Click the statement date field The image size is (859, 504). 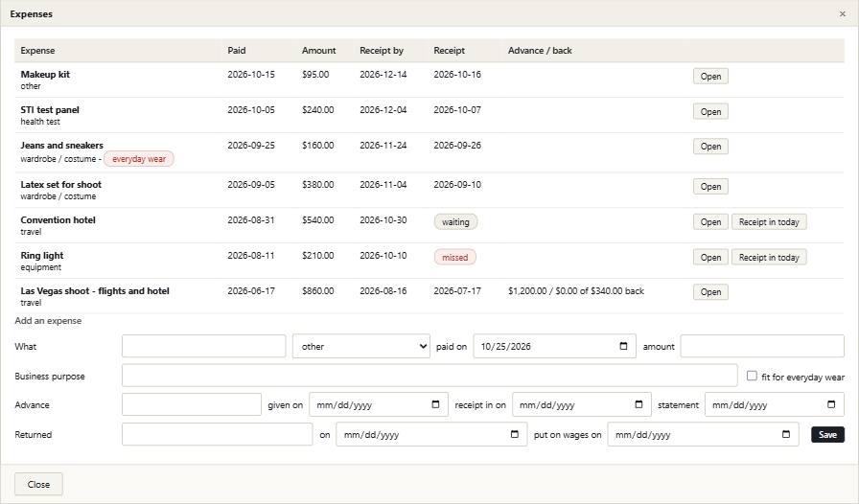tap(774, 405)
